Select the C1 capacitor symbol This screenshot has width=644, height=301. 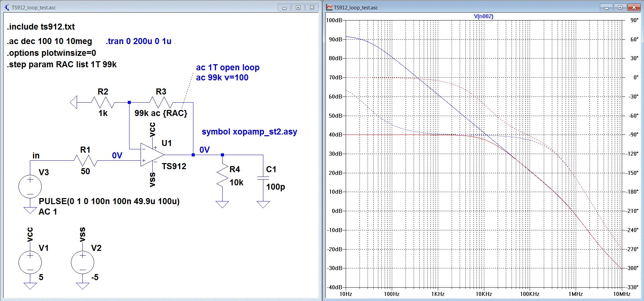click(x=263, y=178)
